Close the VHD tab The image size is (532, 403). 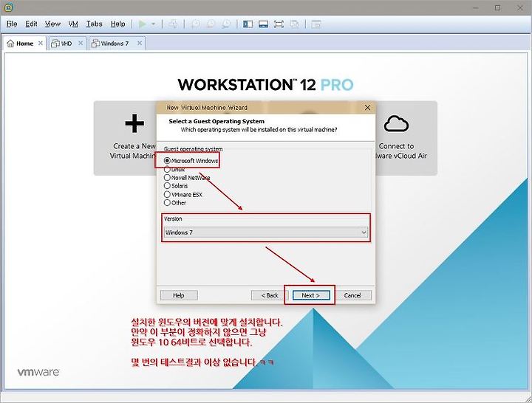click(x=81, y=43)
